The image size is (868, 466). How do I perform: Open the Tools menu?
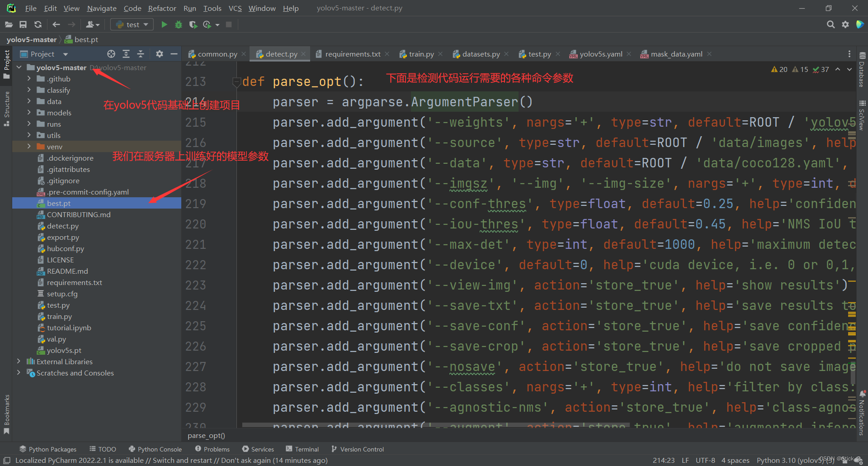click(212, 8)
